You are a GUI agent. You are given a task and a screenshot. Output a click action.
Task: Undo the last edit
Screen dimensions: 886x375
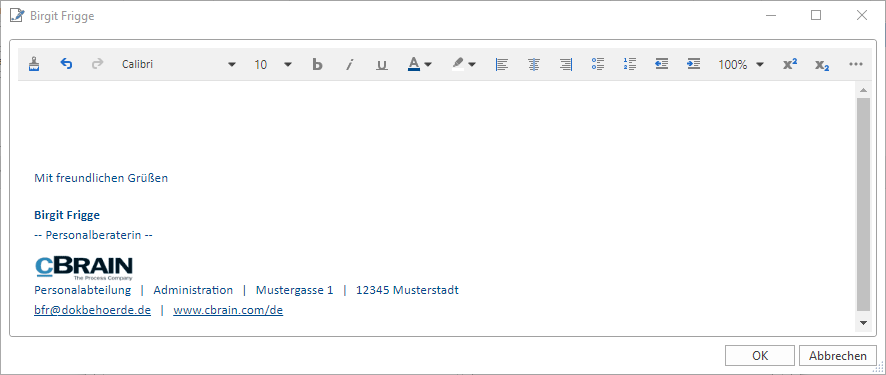(66, 64)
